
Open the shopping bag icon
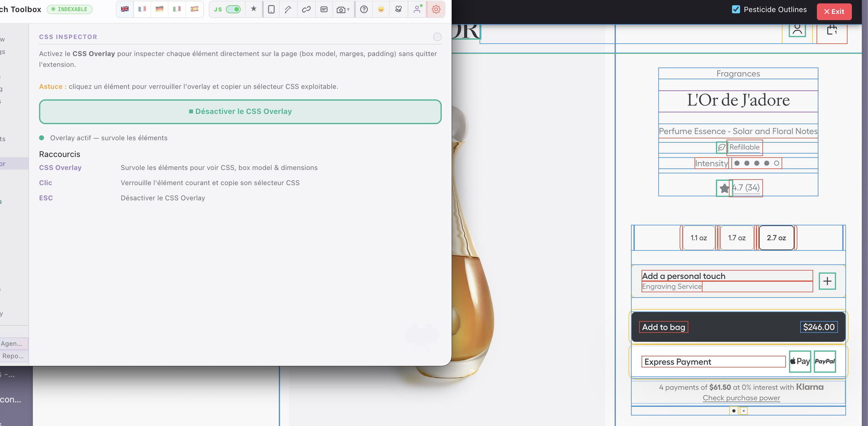click(832, 30)
